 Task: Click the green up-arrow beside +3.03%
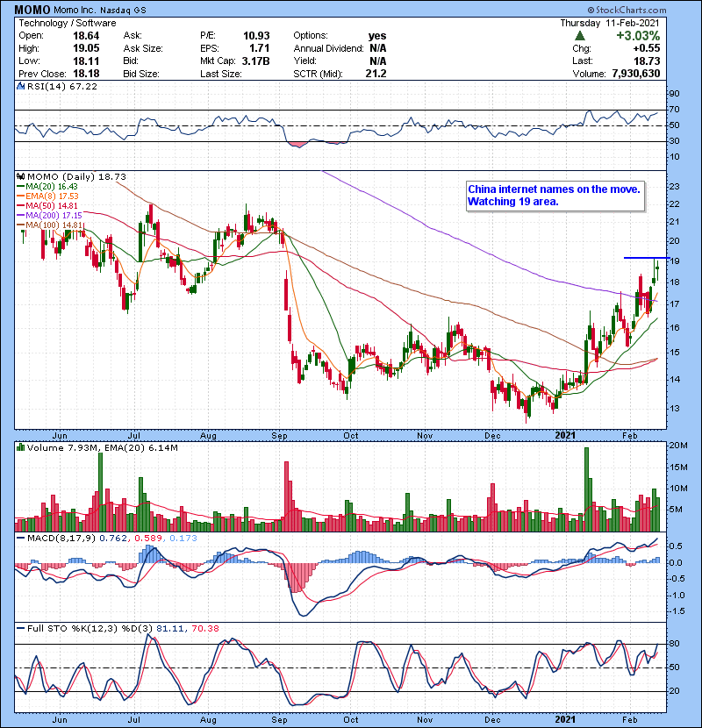pos(579,36)
